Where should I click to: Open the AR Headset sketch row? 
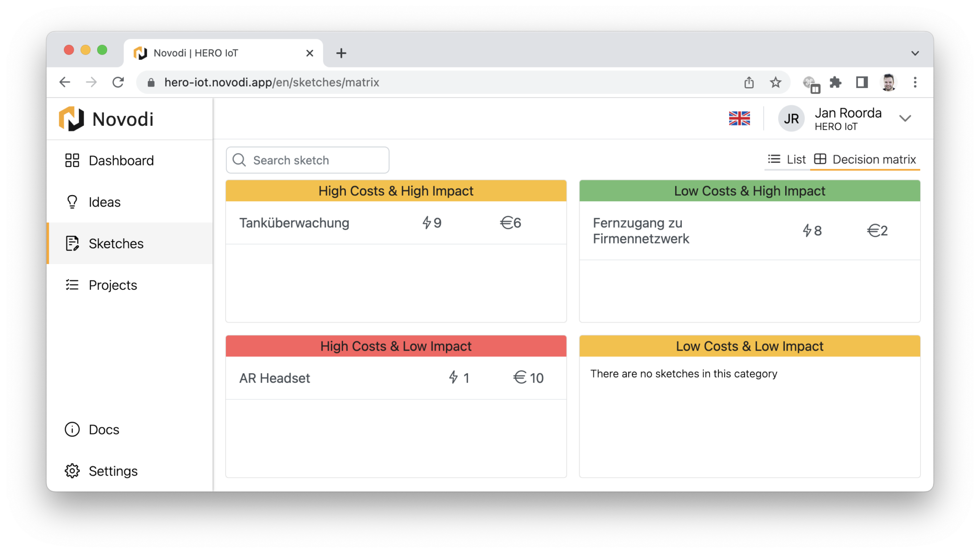(x=275, y=378)
